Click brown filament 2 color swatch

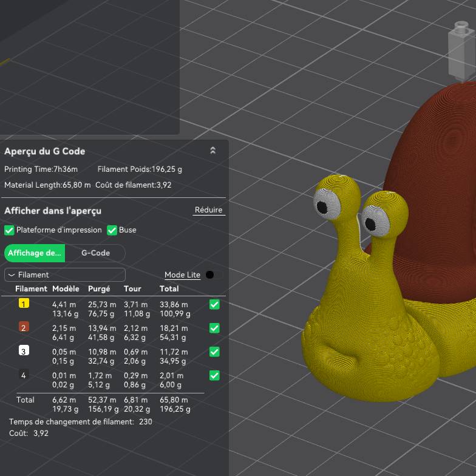tap(24, 327)
